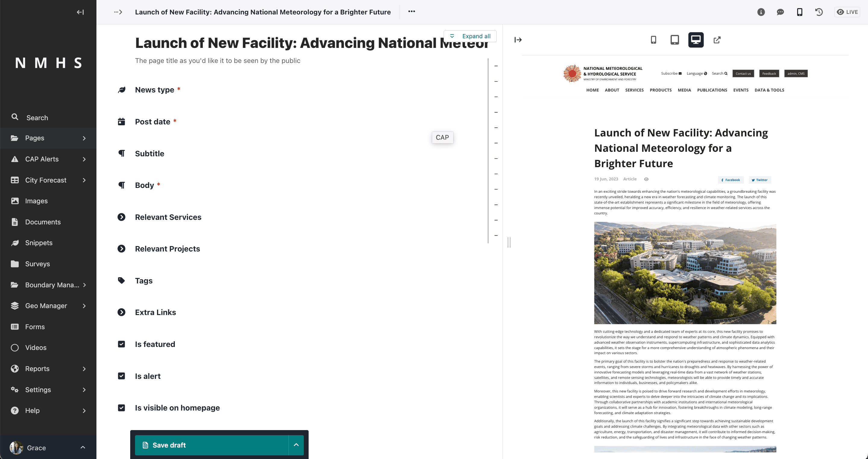Toggle the Is visible on homepage checkbox
This screenshot has height=459, width=868.
click(x=122, y=408)
